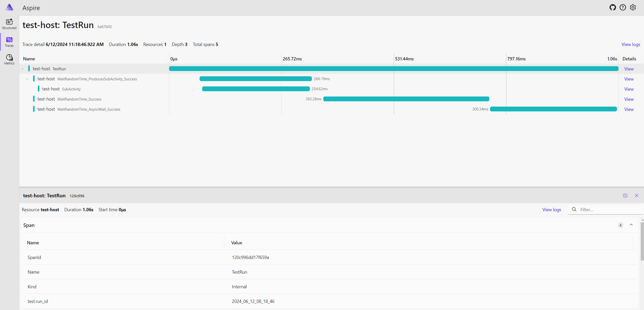Collapse WaitRandomTime_ProducesSubActivity_Success span
The height and width of the screenshot is (310, 644).
27,79
